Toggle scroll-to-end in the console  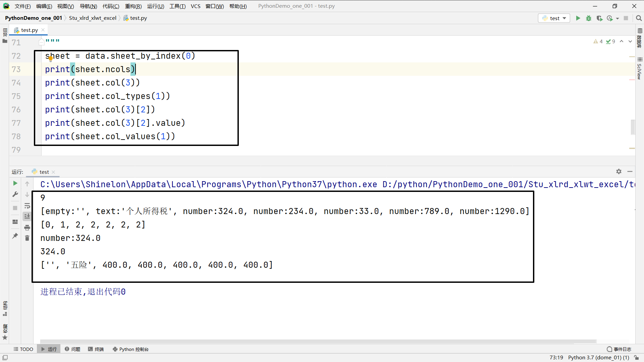(x=27, y=216)
